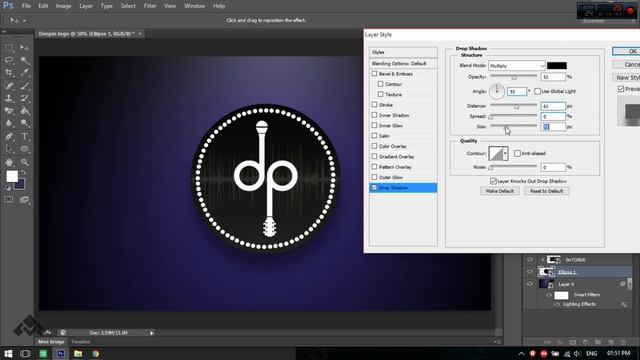Viewport: 640px width, 360px height.
Task: Uncheck the Drop Shadow checkbox
Action: 374,188
